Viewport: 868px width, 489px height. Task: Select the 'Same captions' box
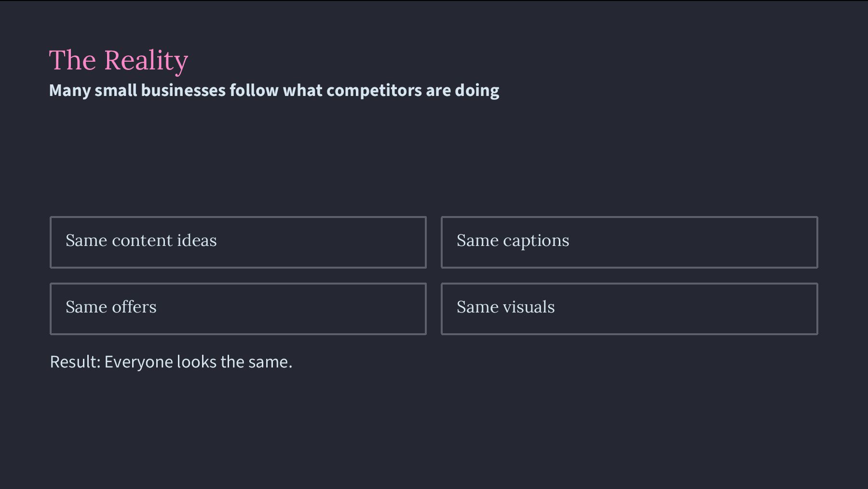tap(629, 242)
